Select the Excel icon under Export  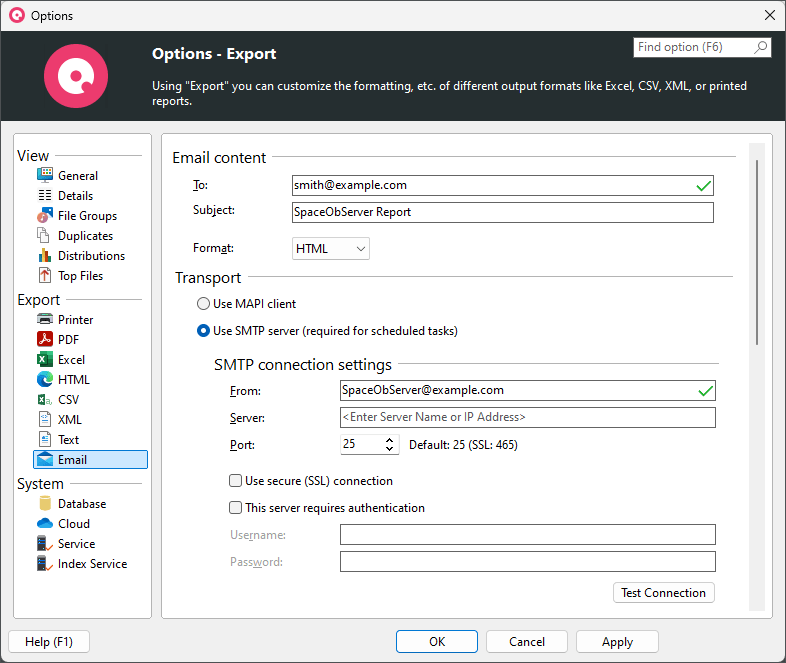(x=45, y=360)
